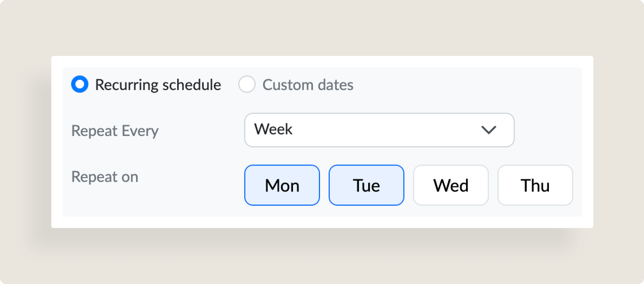Screen dimensions: 644x284
Task: Click the 'Custom dates' label text
Action: coord(308,85)
